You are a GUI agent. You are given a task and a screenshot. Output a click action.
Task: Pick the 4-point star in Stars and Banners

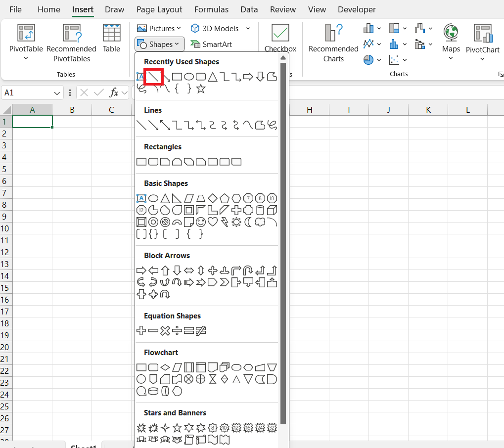[x=165, y=428]
